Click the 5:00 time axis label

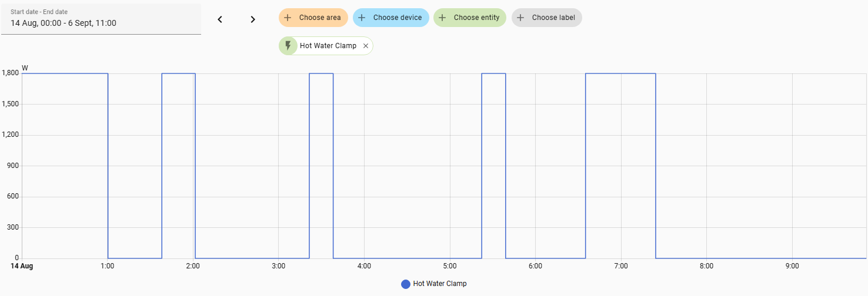click(450, 266)
